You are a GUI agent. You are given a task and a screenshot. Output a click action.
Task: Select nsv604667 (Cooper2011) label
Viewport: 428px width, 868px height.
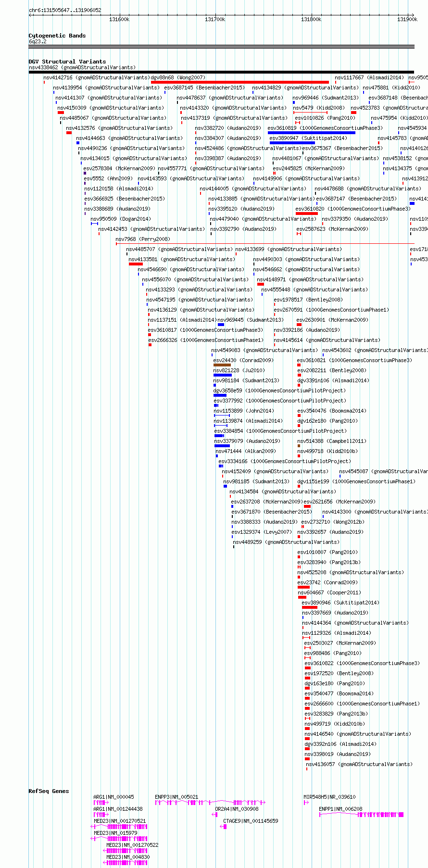pyautogui.click(x=329, y=592)
